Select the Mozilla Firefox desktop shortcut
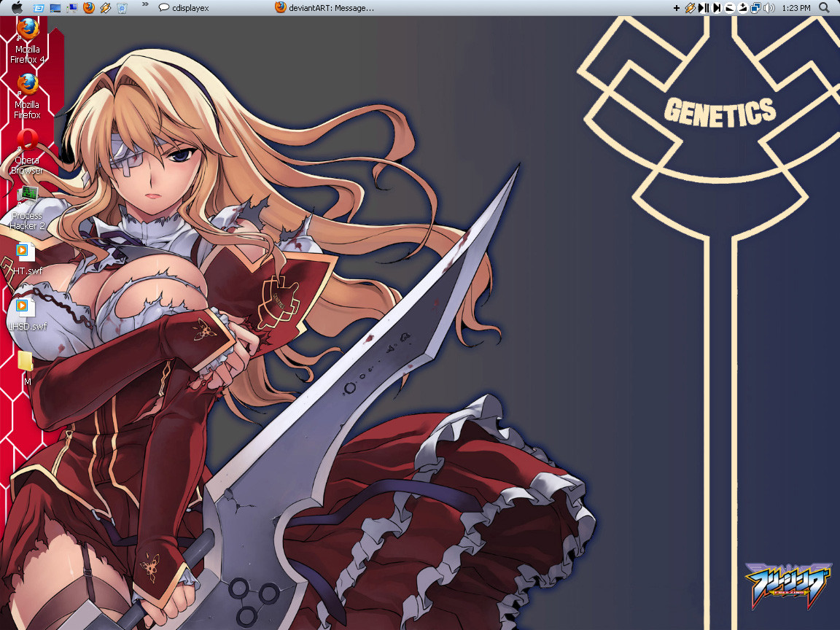Viewport: 840px width, 630px height. 27,96
